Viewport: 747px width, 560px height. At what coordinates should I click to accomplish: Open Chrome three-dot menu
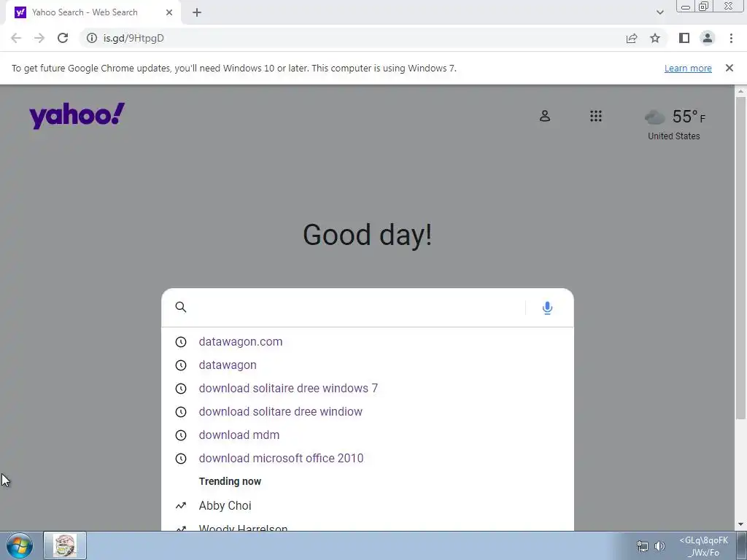point(731,38)
